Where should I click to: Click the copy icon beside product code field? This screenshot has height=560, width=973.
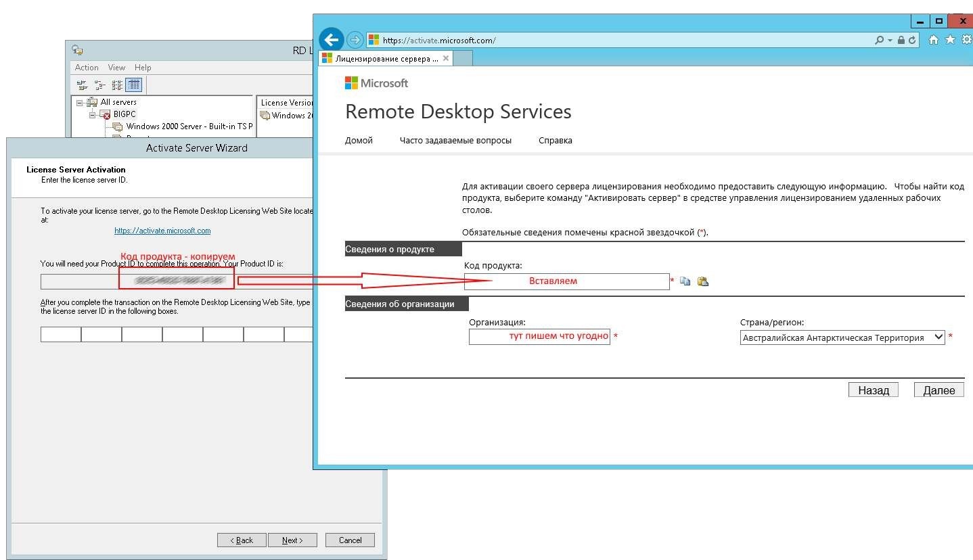[685, 281]
